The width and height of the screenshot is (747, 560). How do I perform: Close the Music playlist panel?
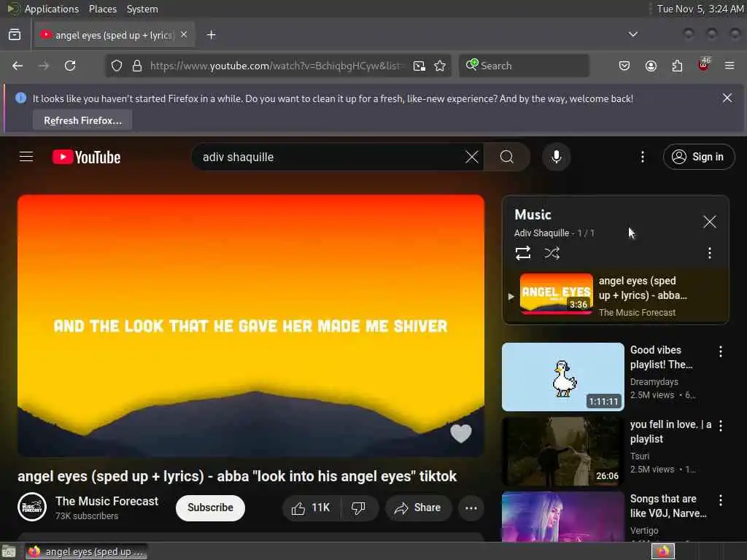tap(709, 222)
